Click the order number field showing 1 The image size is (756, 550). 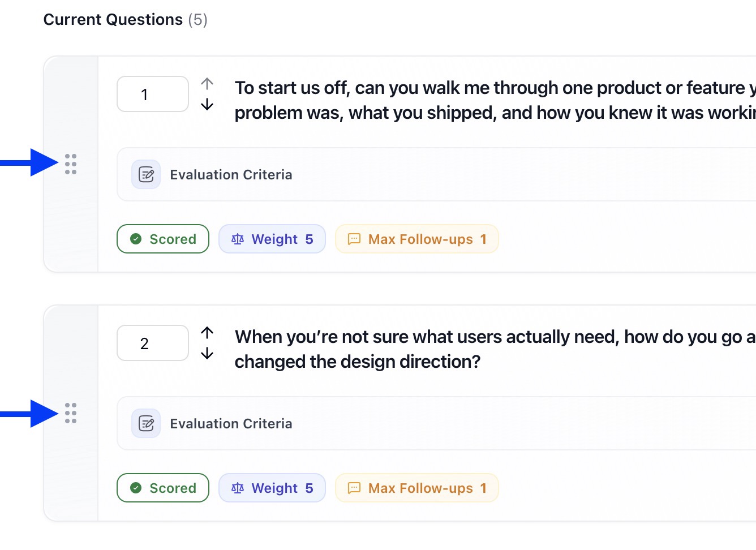click(x=152, y=94)
